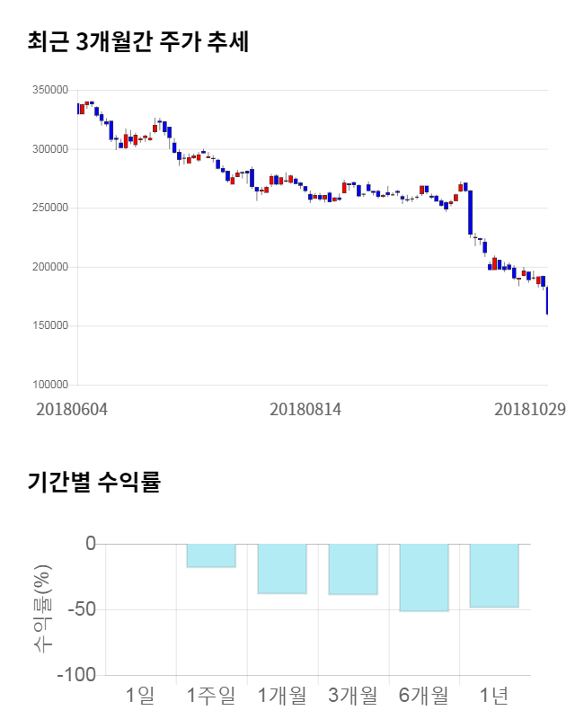Click the 기간별 수익률 heading
Viewport: 575px width, 728px height.
point(93,481)
